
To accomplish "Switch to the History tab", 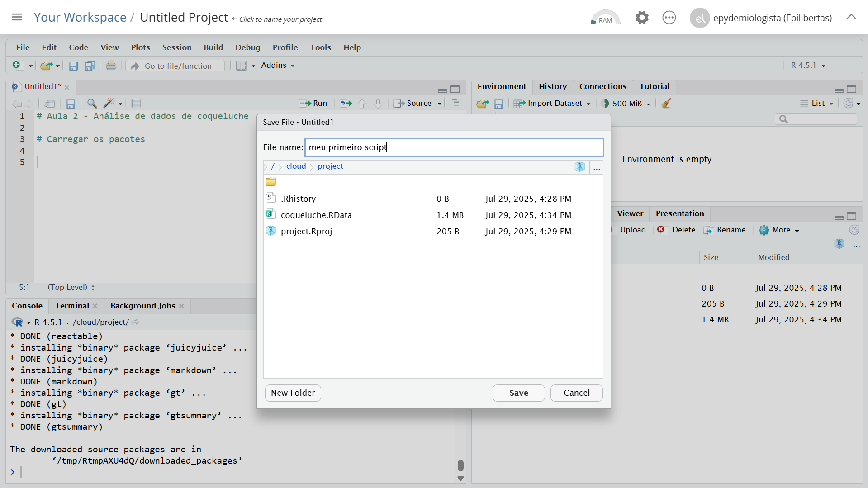I will 552,86.
